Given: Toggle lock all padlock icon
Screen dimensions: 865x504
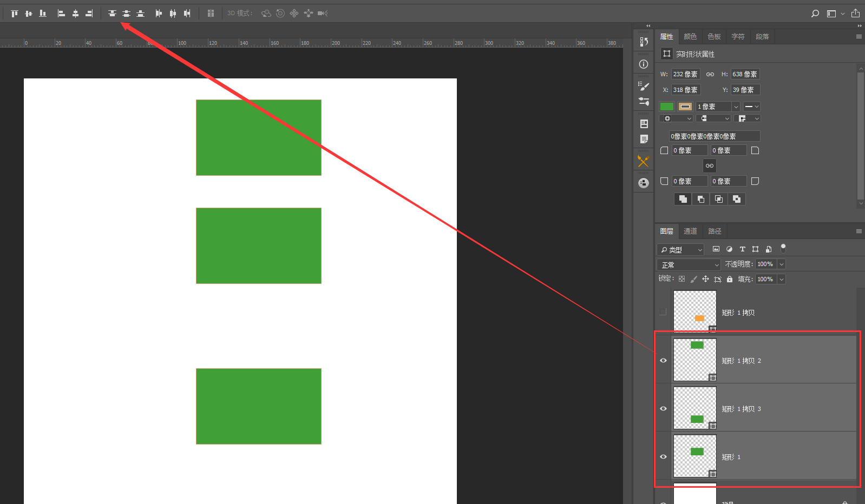Looking at the screenshot, I should pyautogui.click(x=730, y=279).
